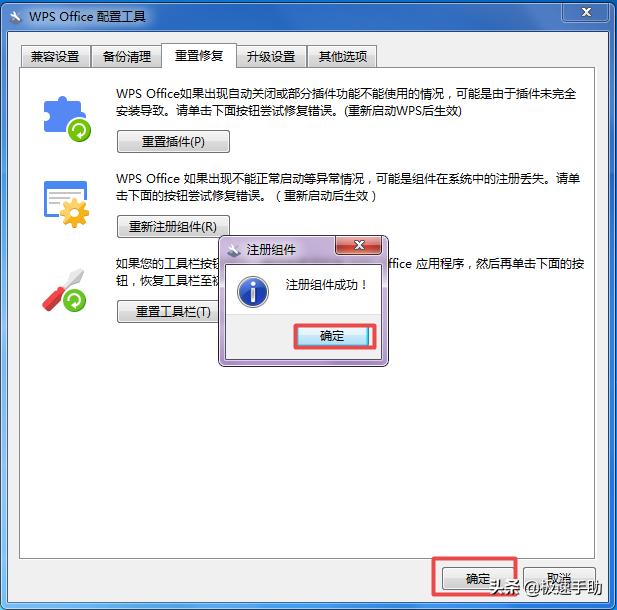Click the 重新注册组件(R) button
The image size is (617, 610).
173,226
